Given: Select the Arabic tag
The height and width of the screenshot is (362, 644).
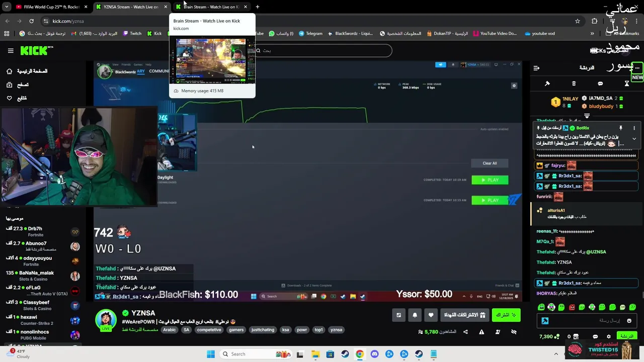Looking at the screenshot, I should [170, 330].
